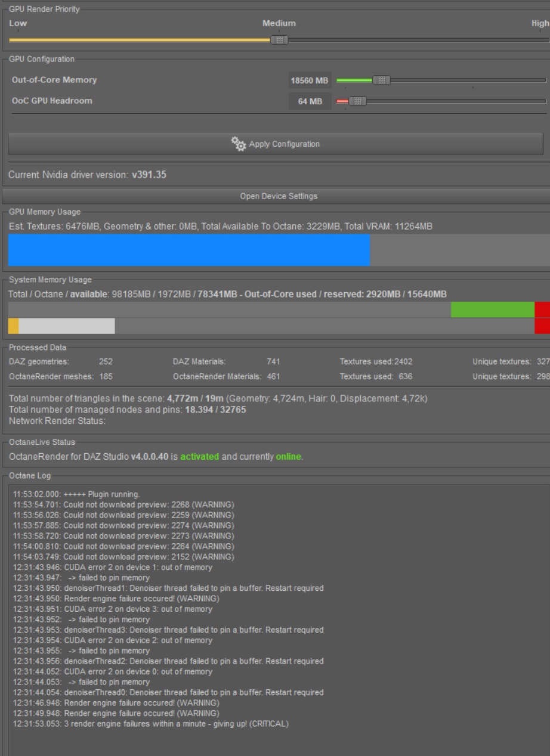Screen dimensions: 550x756
Task: Click the OoC GPU Headroom slider handle
Action: 357,101
